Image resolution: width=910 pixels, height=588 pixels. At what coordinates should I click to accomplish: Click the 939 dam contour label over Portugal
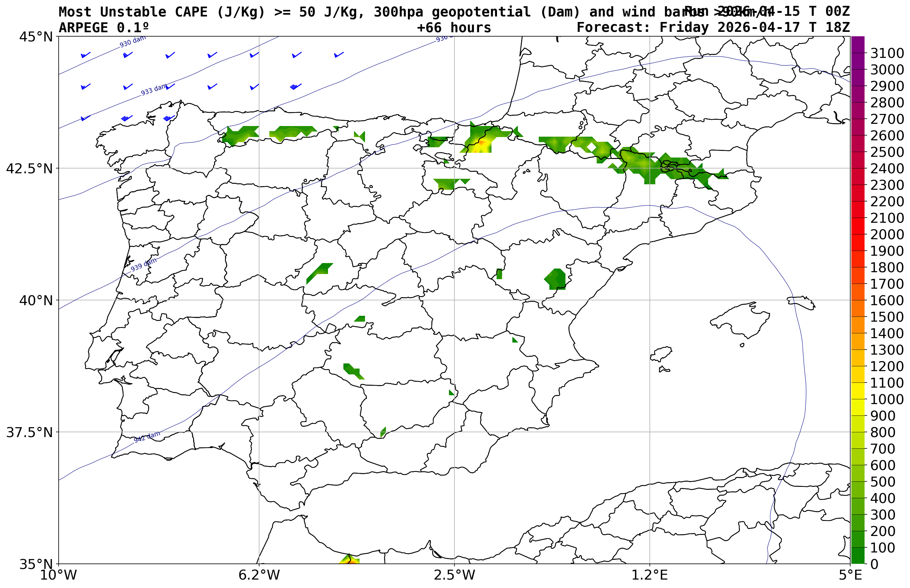(144, 265)
